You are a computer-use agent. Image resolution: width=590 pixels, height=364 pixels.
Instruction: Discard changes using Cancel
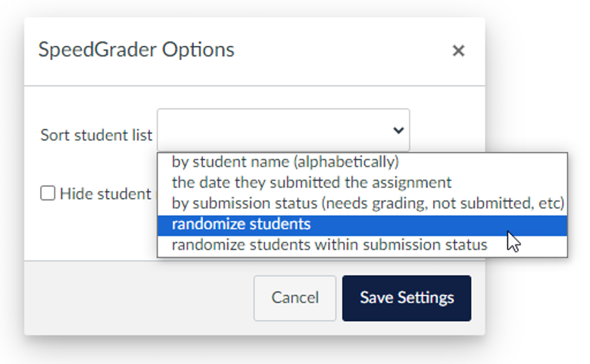(295, 298)
